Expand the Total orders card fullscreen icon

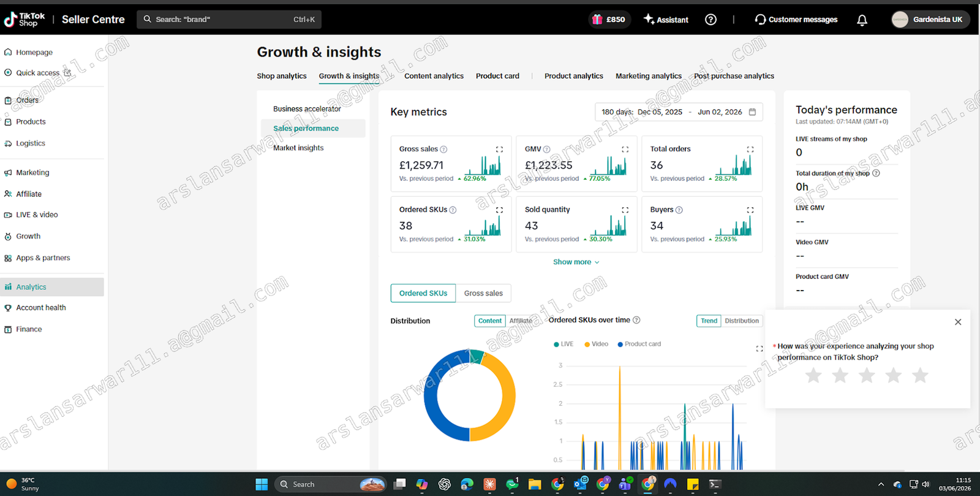click(750, 149)
